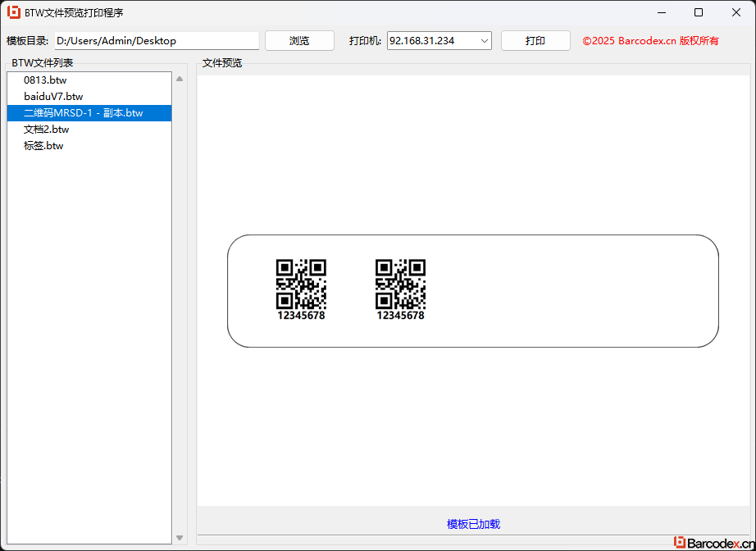This screenshot has width=756, height=551.
Task: Click the 模板目录 path input field
Action: point(157,40)
